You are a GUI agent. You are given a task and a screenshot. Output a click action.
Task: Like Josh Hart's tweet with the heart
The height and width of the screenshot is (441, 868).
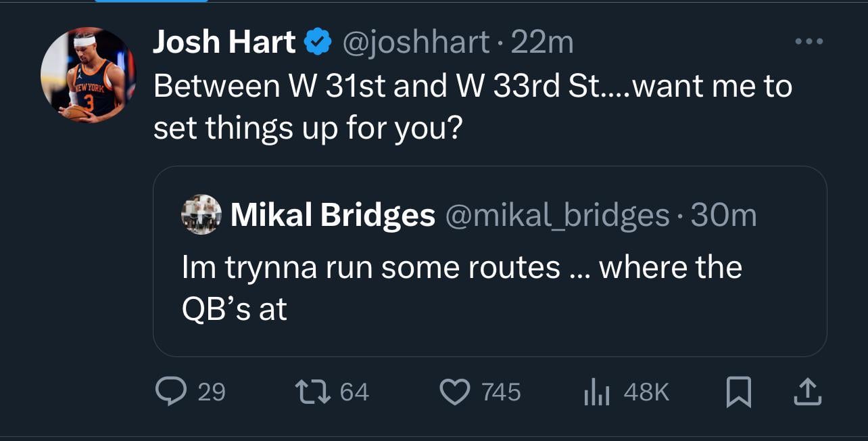tap(454, 392)
